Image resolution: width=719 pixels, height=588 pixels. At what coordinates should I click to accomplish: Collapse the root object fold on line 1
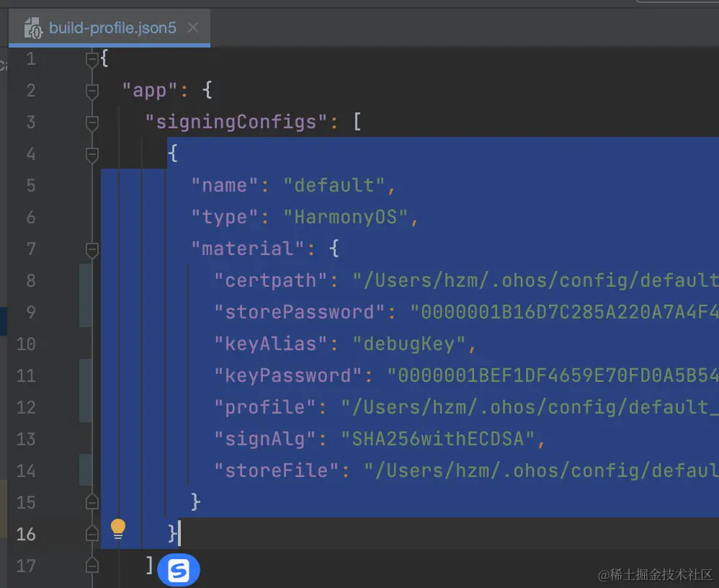[92, 60]
